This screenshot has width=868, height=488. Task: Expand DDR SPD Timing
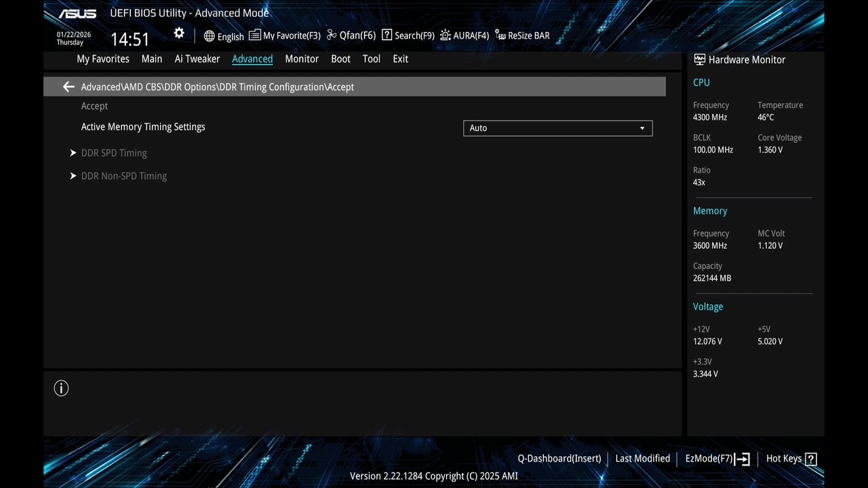[x=113, y=152]
